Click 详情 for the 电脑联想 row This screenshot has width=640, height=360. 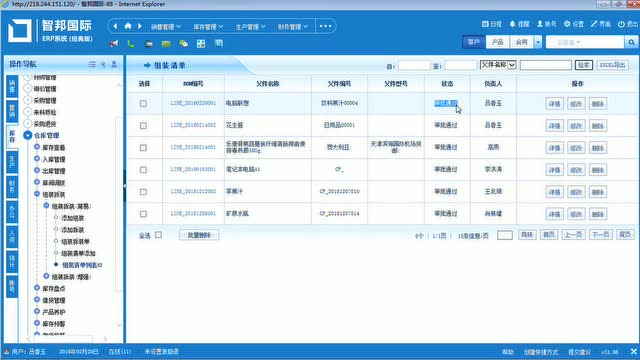(x=554, y=104)
